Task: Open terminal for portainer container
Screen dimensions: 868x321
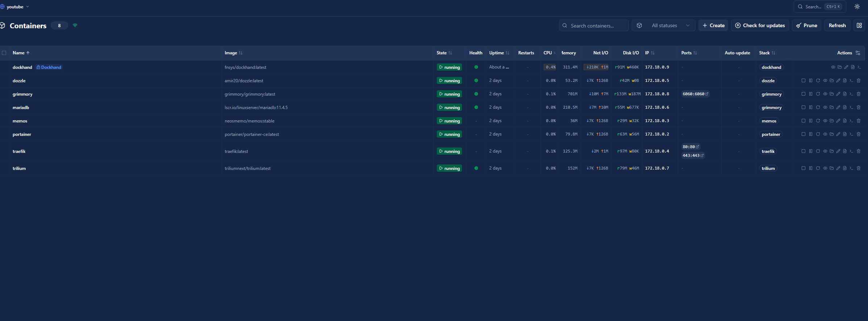Action: 851,134
